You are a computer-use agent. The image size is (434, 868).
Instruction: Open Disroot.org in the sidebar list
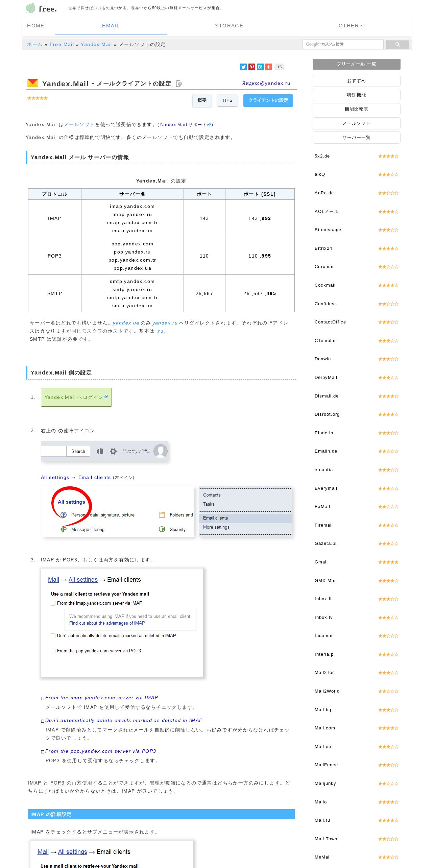[x=327, y=414]
